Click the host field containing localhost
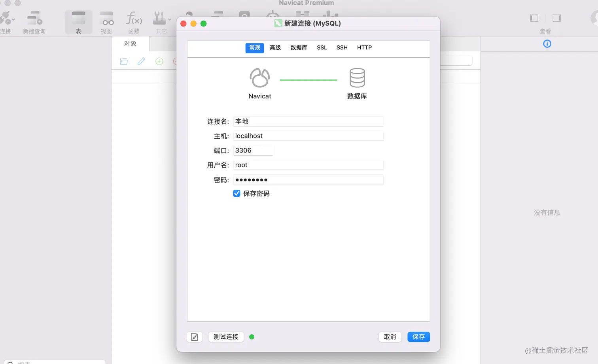Viewport: 598px width, 364px height. [308, 136]
